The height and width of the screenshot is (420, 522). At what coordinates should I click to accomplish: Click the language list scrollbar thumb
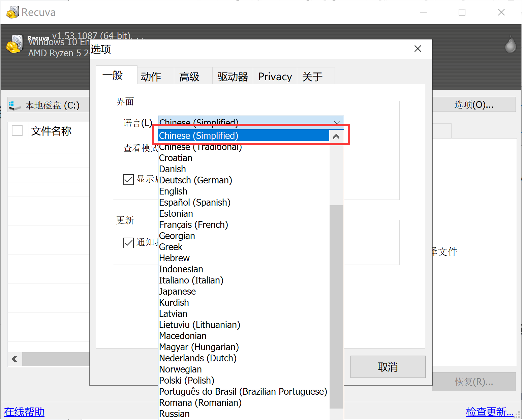[x=336, y=307]
